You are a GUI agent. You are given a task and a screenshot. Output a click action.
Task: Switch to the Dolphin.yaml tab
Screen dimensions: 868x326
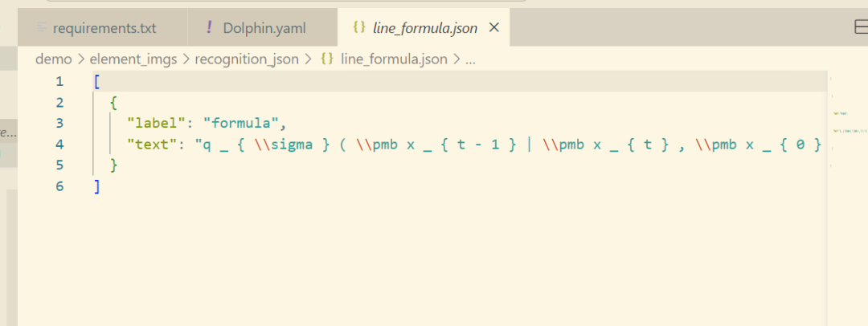tap(263, 27)
